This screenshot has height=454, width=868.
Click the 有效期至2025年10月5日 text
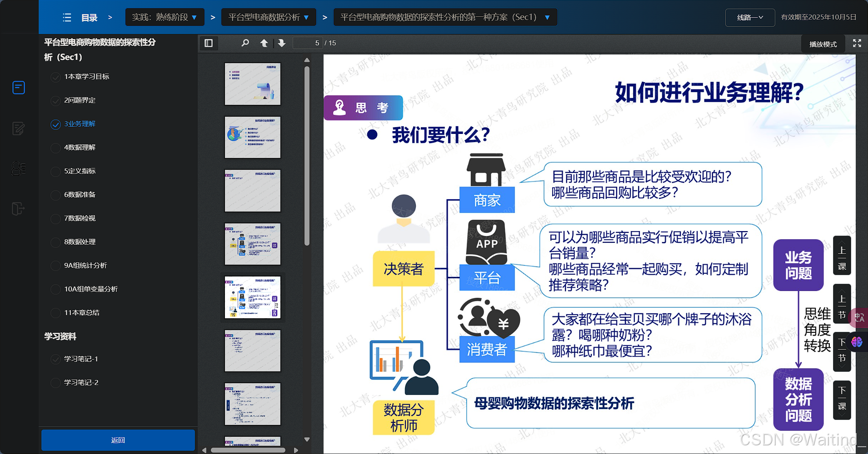818,17
